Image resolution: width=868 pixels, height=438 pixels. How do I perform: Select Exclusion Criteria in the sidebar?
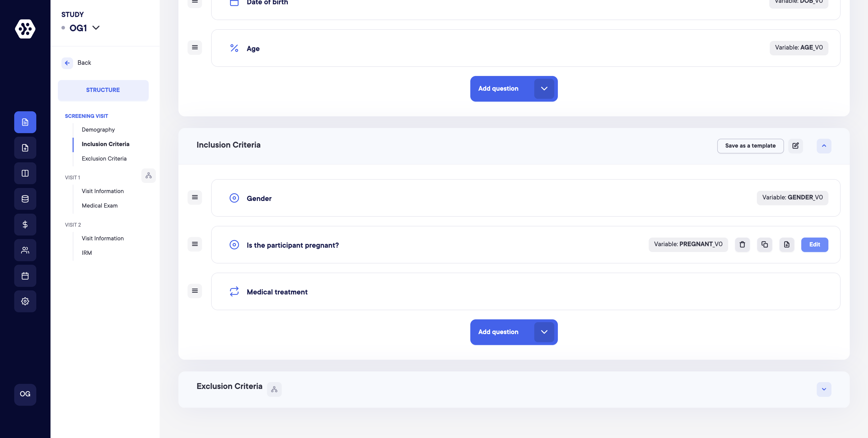[x=104, y=159]
